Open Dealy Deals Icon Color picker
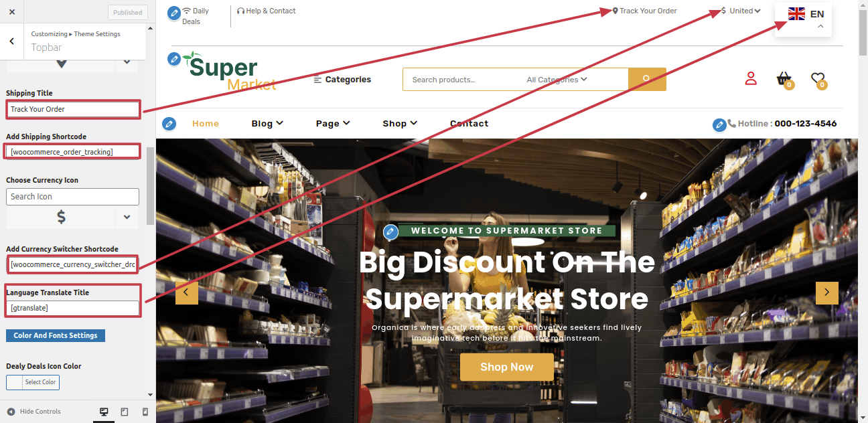This screenshot has width=868, height=423. click(x=33, y=382)
